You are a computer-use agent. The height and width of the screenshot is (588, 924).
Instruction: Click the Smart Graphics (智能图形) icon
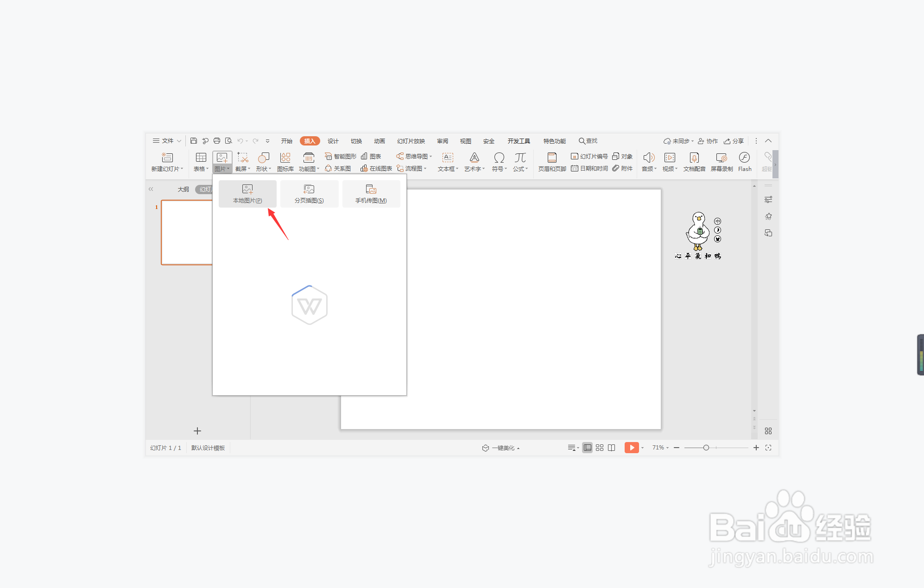[x=341, y=156]
